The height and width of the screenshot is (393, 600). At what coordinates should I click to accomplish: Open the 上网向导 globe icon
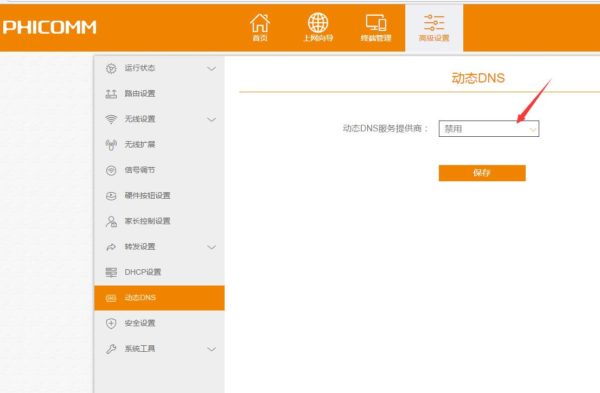coord(318,23)
